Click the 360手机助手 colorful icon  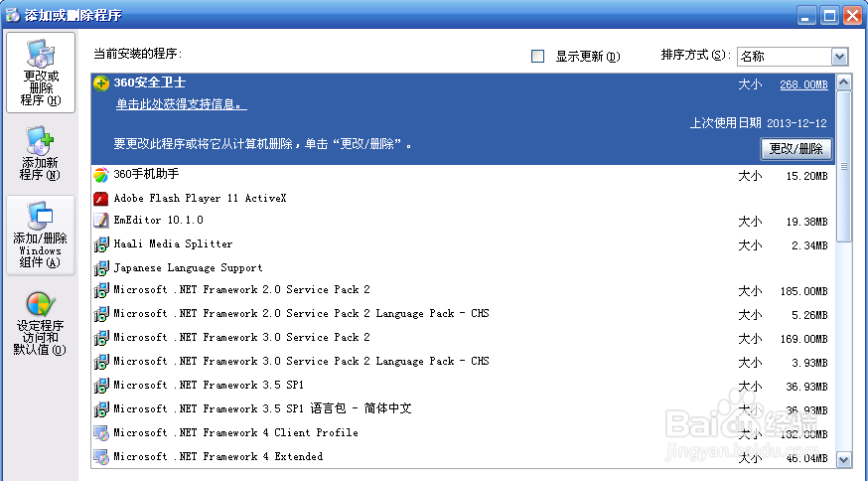click(x=100, y=175)
